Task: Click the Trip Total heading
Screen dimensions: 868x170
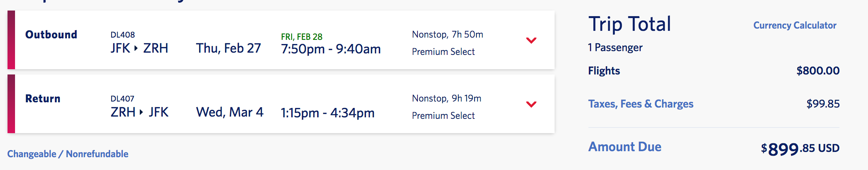Action: tap(629, 24)
